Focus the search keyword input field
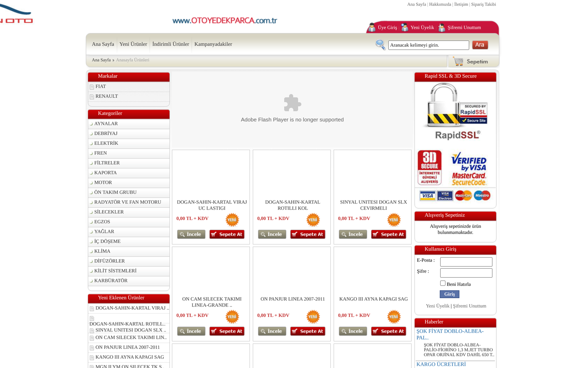Image resolution: width=588 pixels, height=368 pixels. pos(428,45)
